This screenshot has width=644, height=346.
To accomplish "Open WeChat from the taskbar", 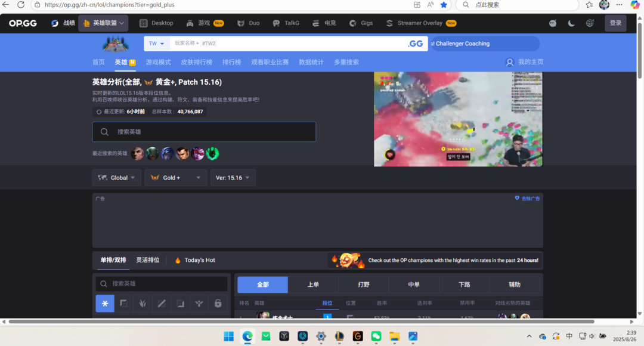I will coord(376,336).
